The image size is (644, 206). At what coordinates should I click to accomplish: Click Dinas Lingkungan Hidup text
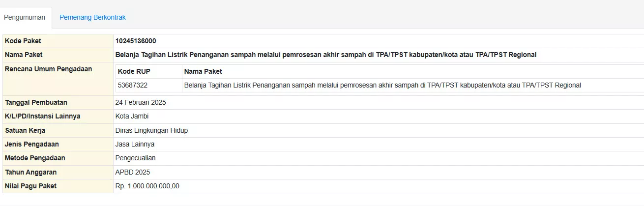(151, 130)
